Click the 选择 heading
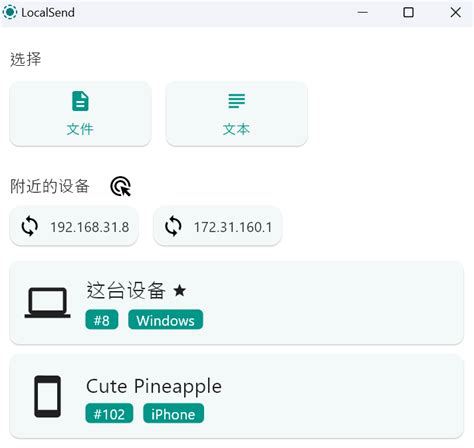 click(26, 60)
